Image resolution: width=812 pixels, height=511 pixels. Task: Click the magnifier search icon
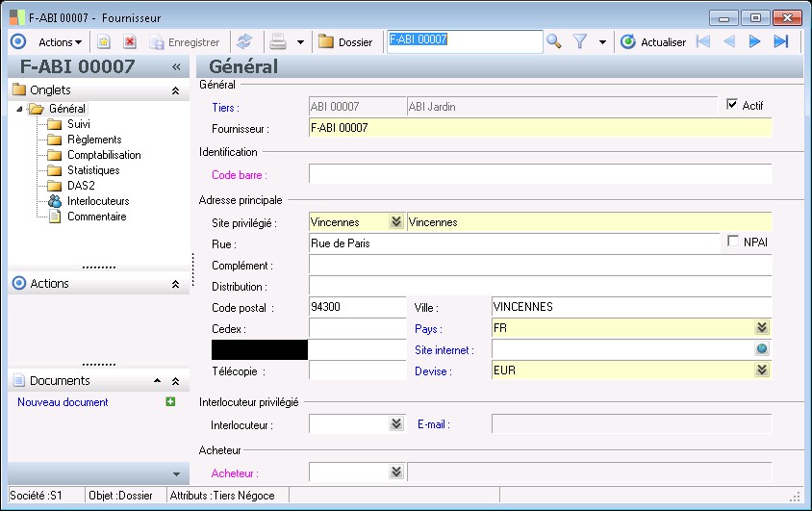click(554, 41)
